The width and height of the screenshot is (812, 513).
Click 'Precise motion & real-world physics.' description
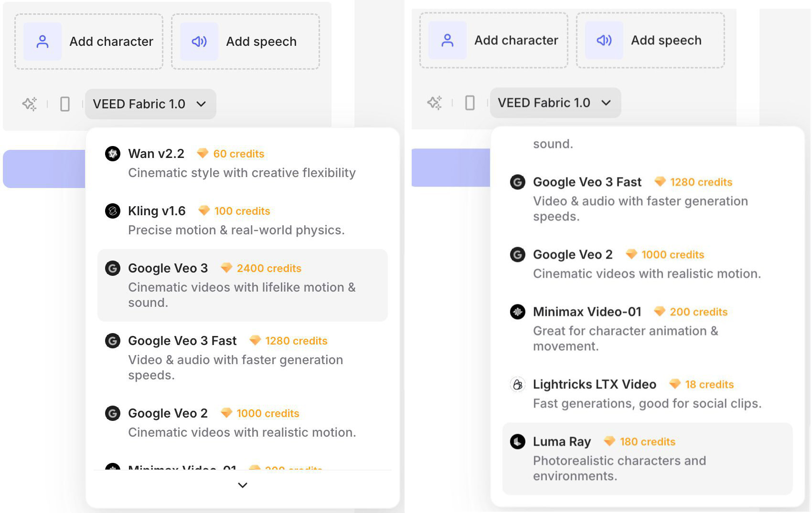[236, 230]
